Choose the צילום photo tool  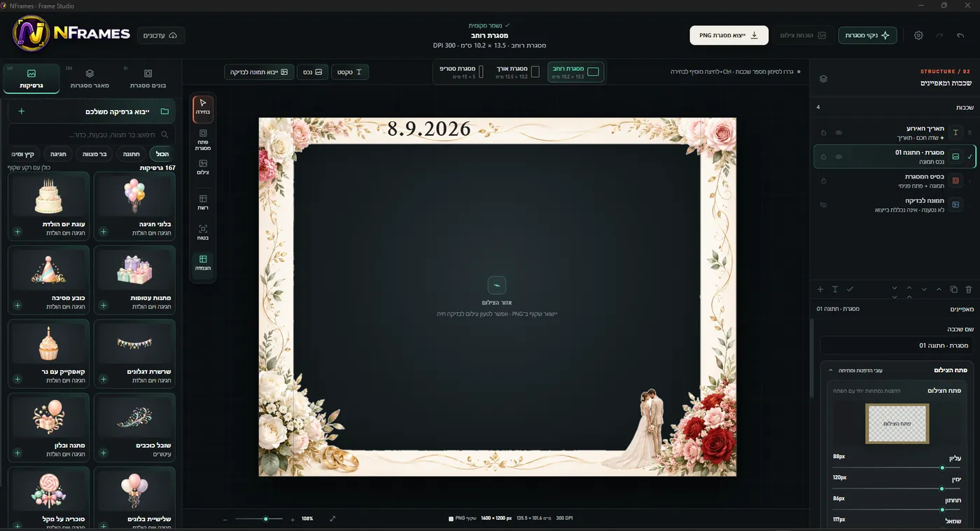point(203,167)
